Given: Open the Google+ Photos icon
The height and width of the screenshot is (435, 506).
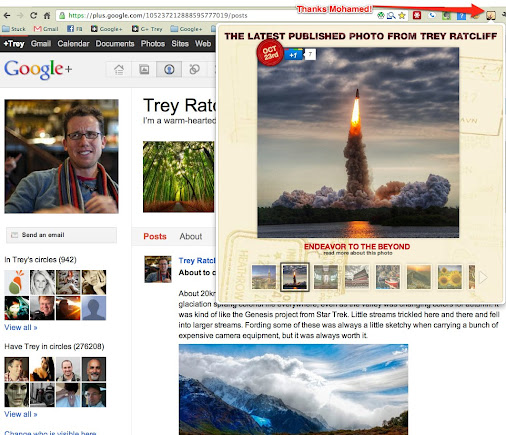Looking at the screenshot, I should point(144,69).
